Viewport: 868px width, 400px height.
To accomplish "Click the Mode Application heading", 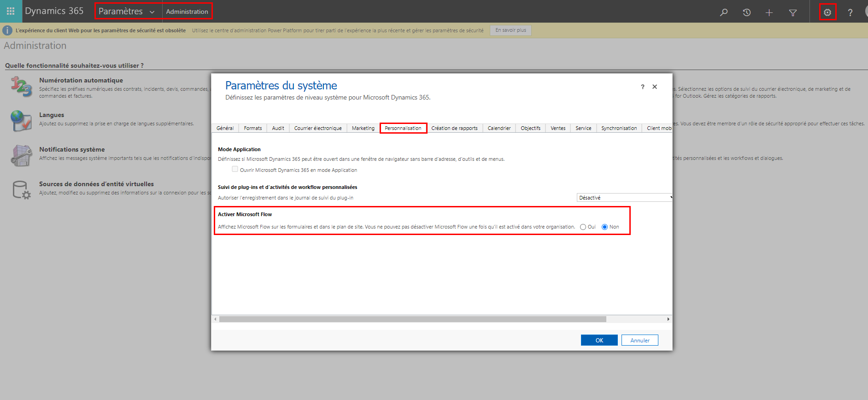I will [239, 149].
